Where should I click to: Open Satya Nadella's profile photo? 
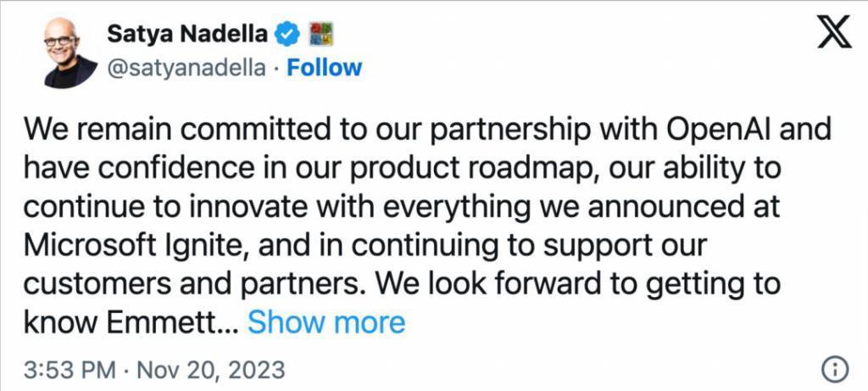pyautogui.click(x=70, y=51)
